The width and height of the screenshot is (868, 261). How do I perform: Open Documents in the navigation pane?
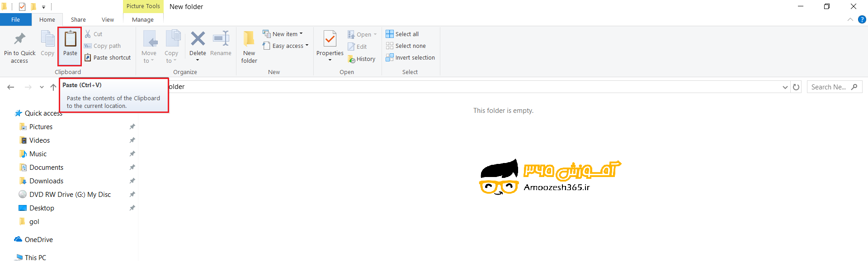click(41, 168)
